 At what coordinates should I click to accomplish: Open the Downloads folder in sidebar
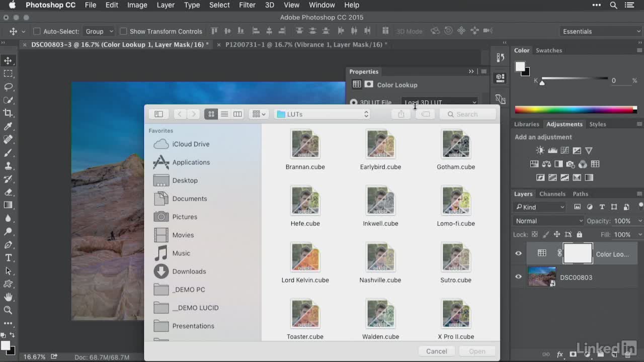click(x=189, y=271)
